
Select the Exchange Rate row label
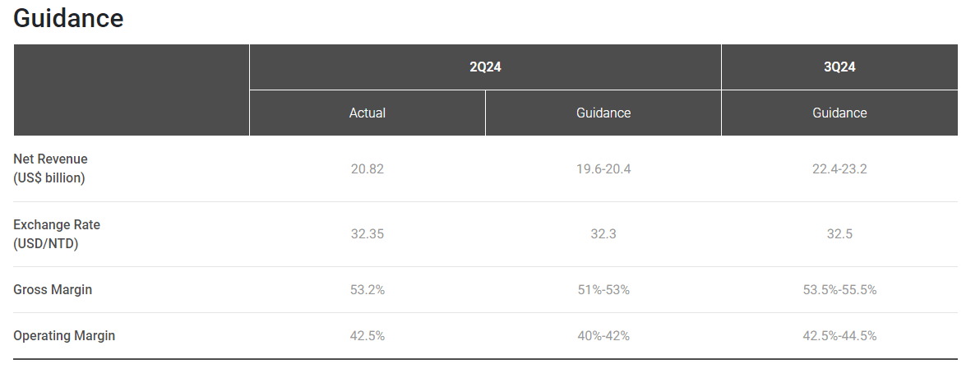pyautogui.click(x=57, y=234)
